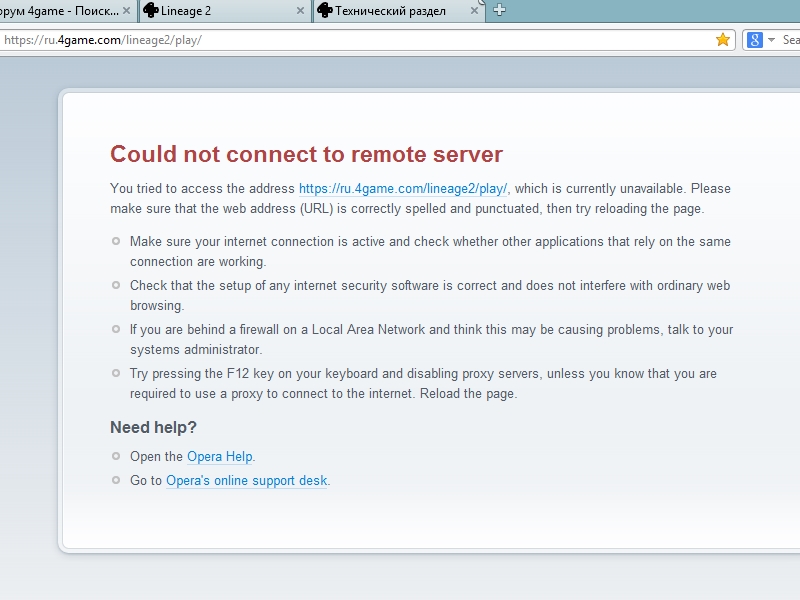Go to Opera's online support desk

point(246,481)
